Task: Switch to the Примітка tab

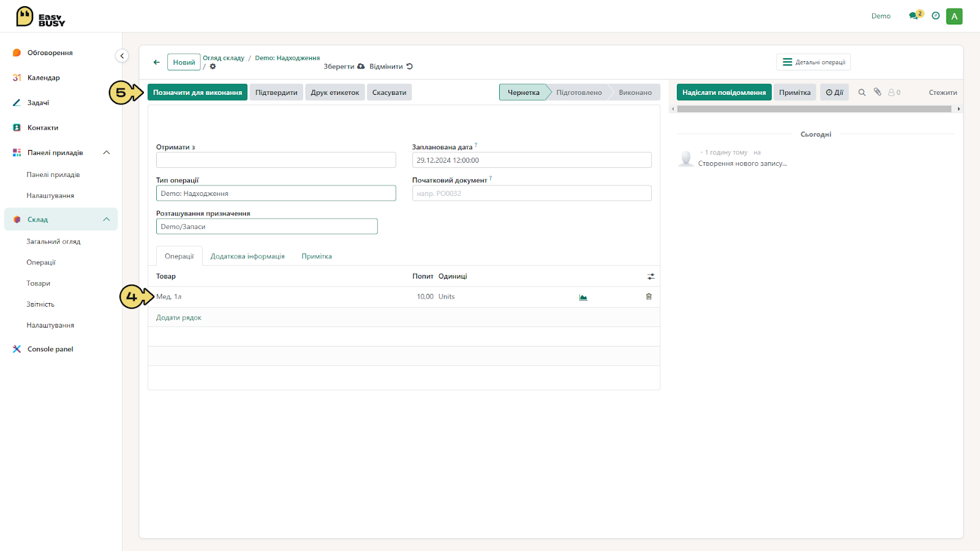Action: point(317,257)
